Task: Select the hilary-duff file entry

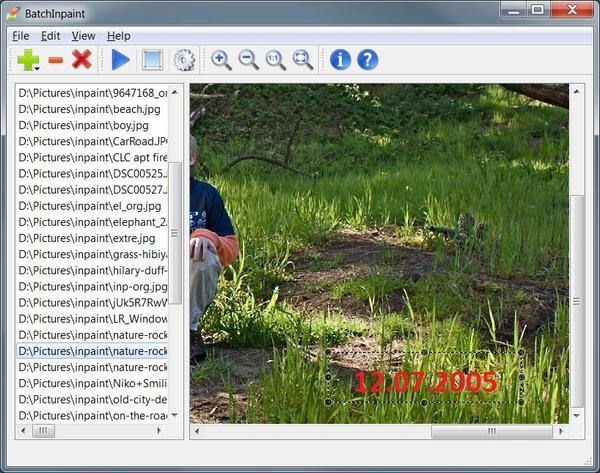Action: click(92, 270)
